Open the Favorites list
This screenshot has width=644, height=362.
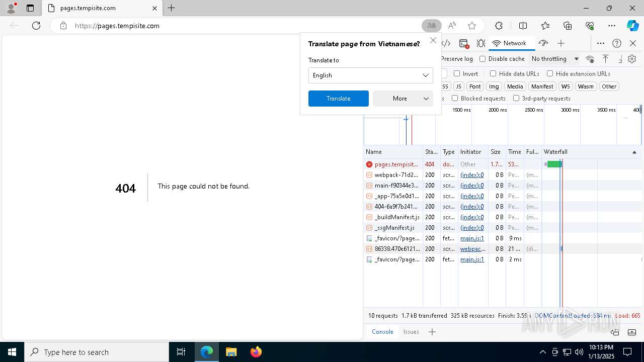click(545, 26)
